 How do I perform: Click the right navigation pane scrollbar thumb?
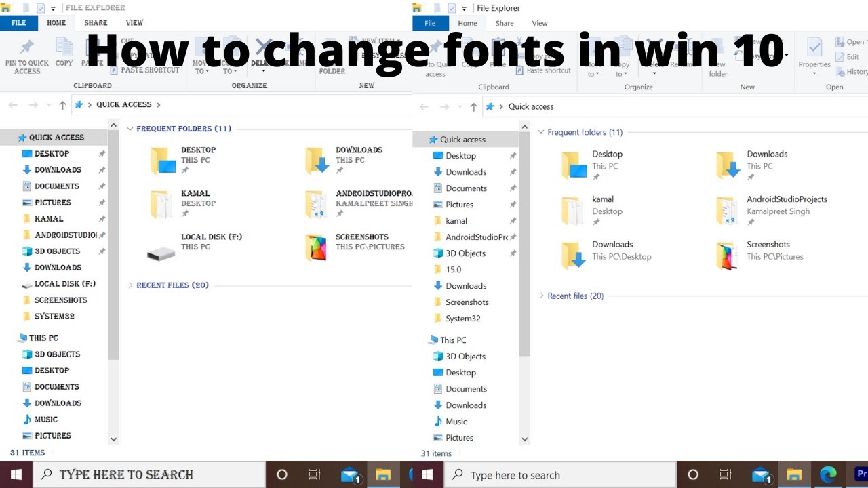[x=524, y=245]
